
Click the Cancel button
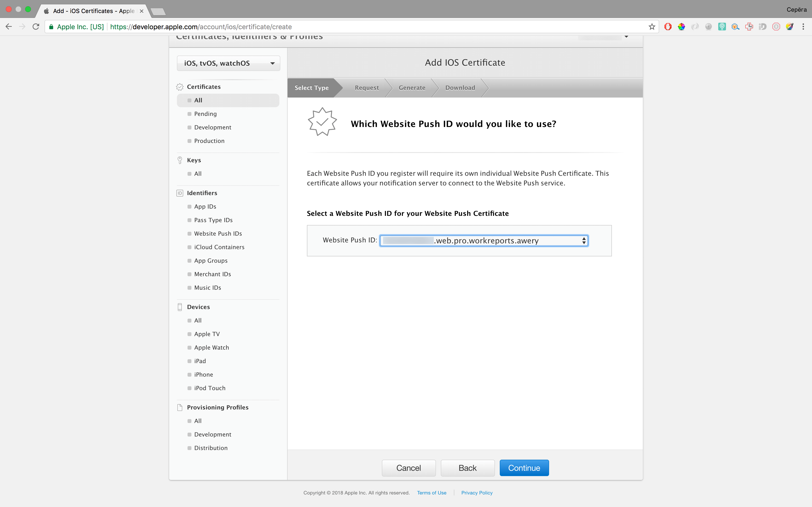coord(408,468)
